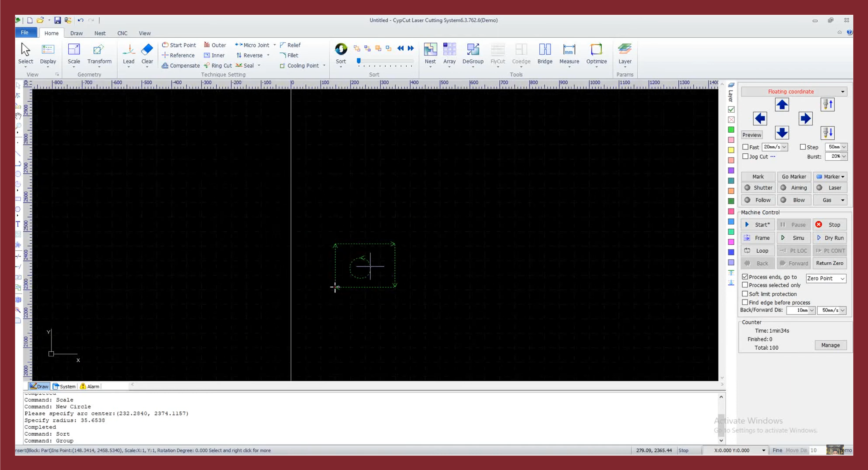Enable Soft limit protection
868x470 pixels.
(x=745, y=294)
